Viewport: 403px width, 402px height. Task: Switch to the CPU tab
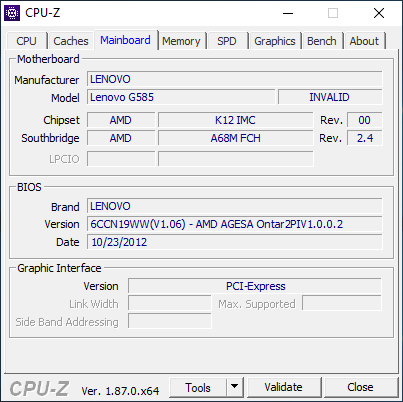pos(26,41)
